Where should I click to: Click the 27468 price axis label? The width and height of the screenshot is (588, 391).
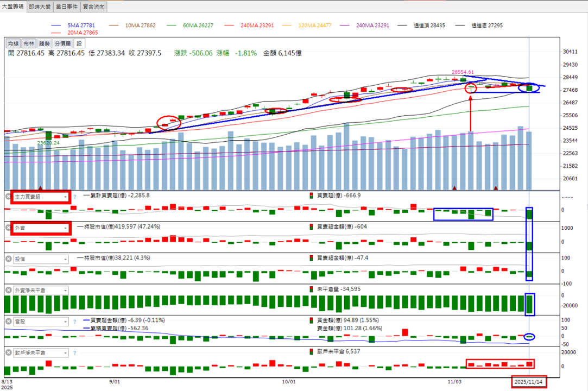pyautogui.click(x=570, y=90)
